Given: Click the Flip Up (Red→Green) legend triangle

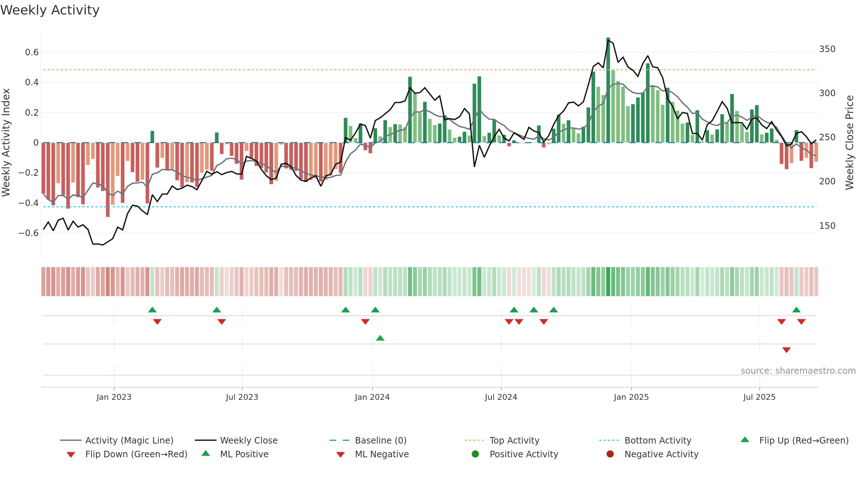Looking at the screenshot, I should [745, 440].
